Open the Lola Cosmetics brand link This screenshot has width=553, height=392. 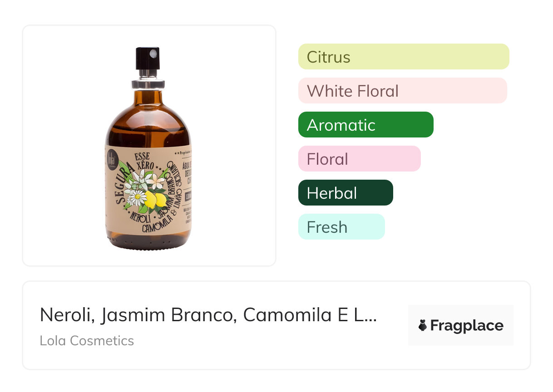click(x=87, y=340)
